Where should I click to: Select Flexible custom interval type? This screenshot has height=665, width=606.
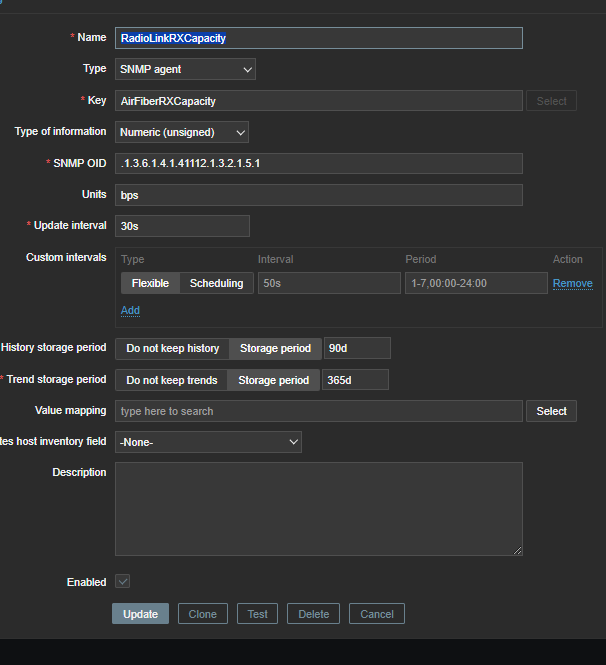click(150, 283)
